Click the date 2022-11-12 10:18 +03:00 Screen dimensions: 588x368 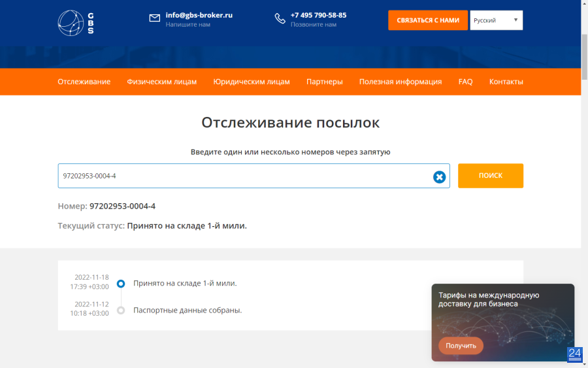point(90,309)
